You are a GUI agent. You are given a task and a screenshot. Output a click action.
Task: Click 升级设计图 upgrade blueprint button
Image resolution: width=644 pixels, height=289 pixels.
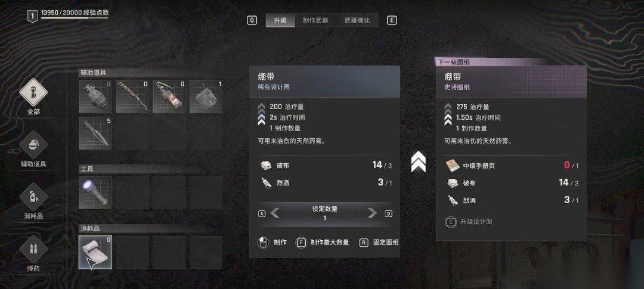point(469,222)
